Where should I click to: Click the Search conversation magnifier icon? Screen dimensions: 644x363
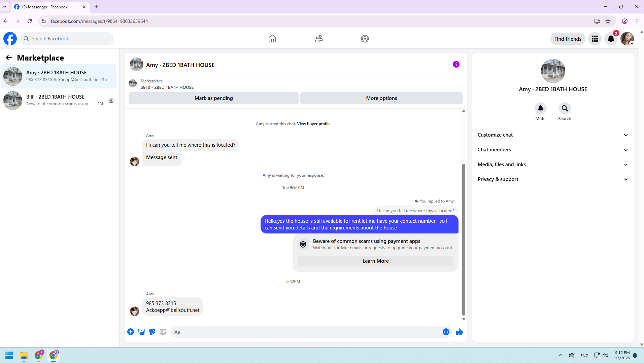point(565,108)
